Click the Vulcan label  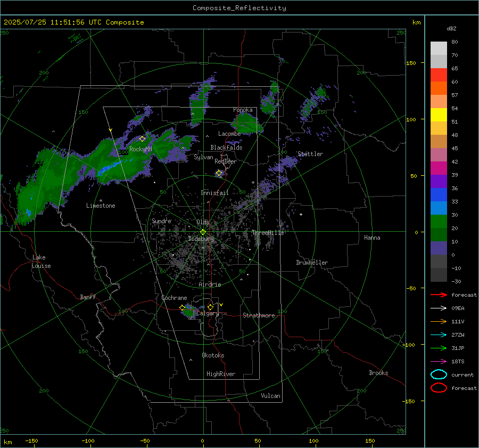pyautogui.click(x=271, y=396)
